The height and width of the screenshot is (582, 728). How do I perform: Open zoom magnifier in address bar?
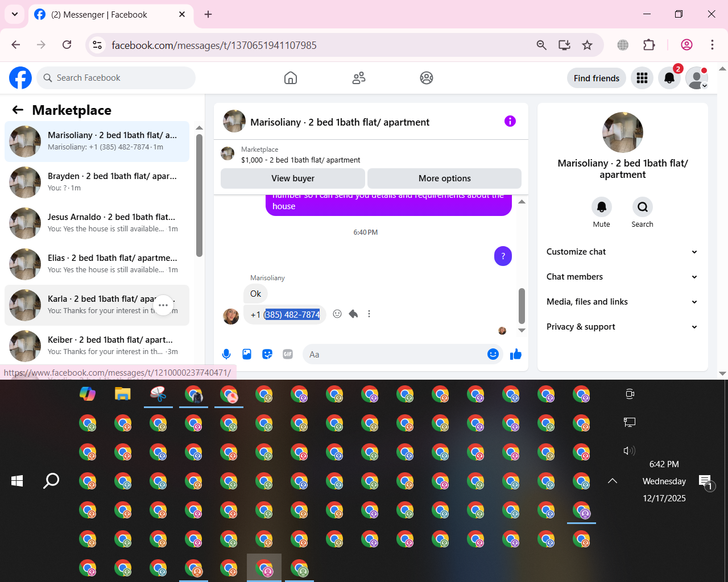coord(541,45)
